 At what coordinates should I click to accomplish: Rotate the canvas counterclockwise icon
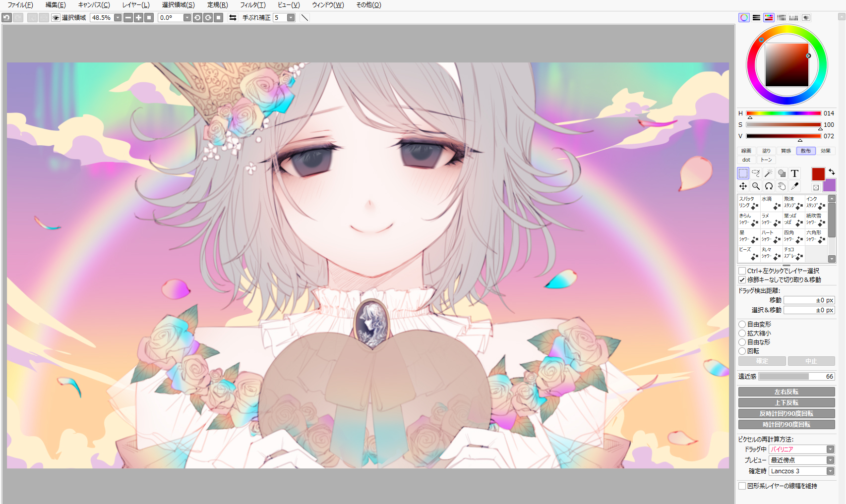[197, 17]
